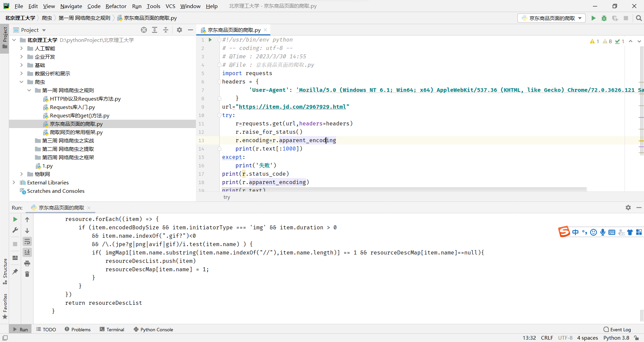
Task: Open Problems tool tab
Action: pyautogui.click(x=78, y=330)
